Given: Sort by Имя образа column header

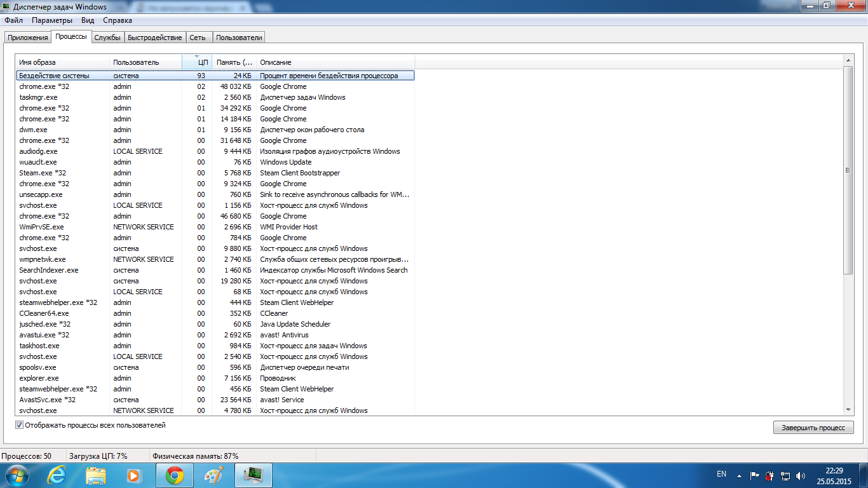Looking at the screenshot, I should click(x=62, y=62).
